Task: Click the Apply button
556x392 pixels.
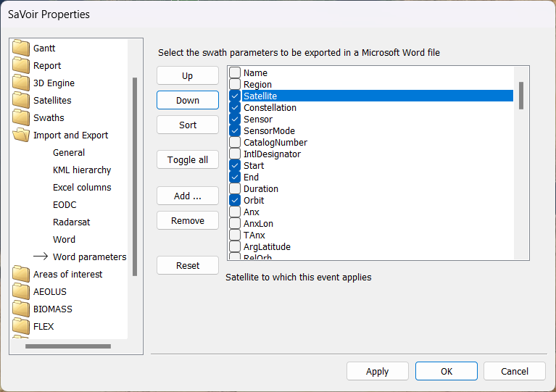Action: (x=377, y=372)
